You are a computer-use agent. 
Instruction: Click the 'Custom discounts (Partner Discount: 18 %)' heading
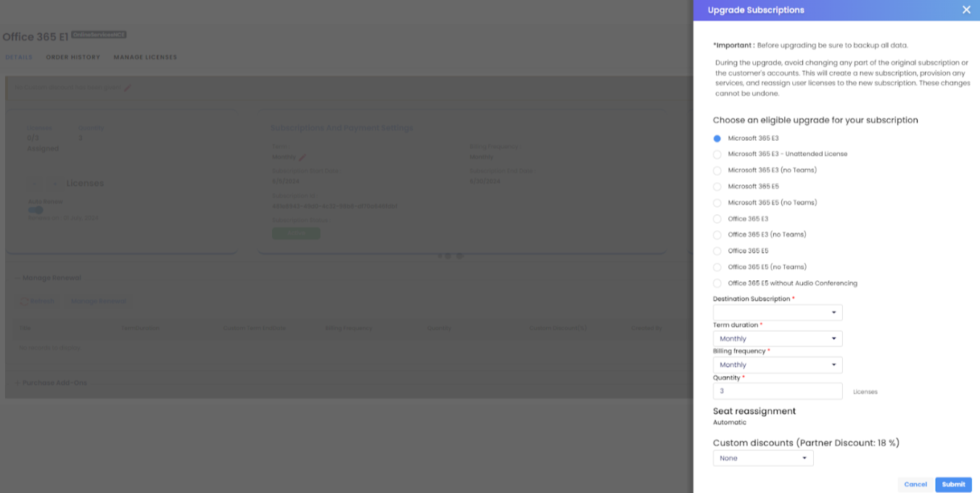(x=806, y=442)
